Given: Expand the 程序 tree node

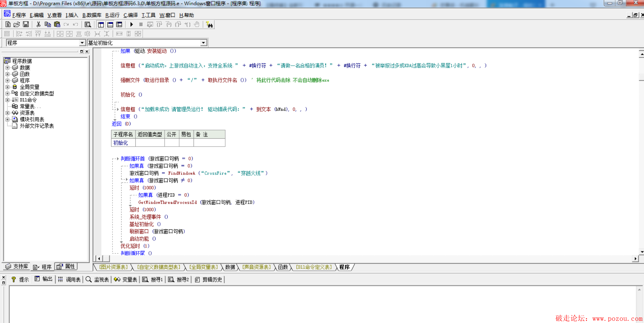Looking at the screenshot, I should pyautogui.click(x=7, y=80).
